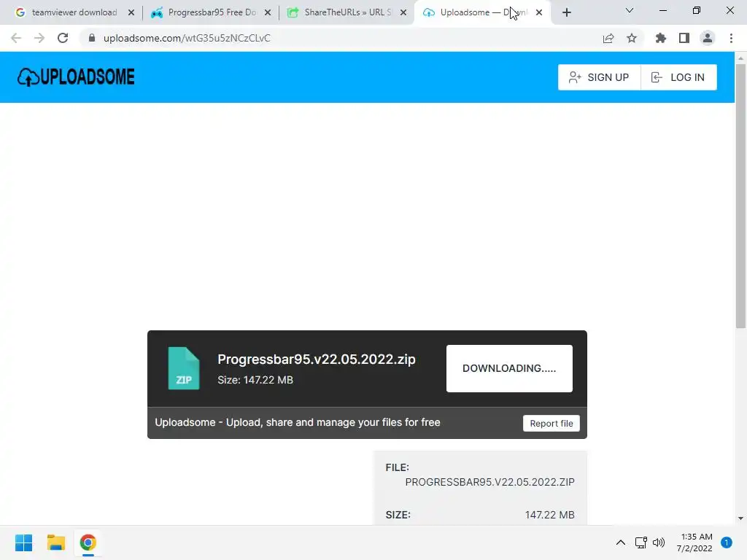Click the network tray icon
Screen dimensions: 747x560
641,542
